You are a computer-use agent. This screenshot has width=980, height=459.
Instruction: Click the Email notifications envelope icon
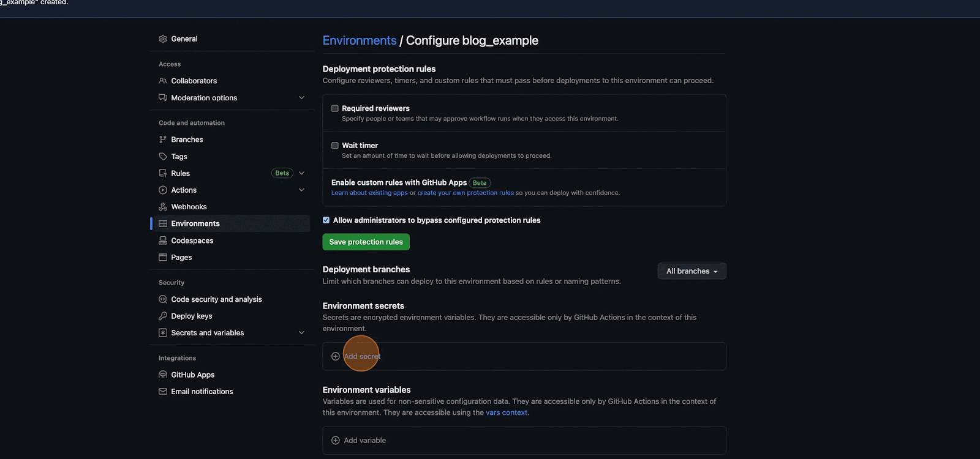tap(163, 392)
